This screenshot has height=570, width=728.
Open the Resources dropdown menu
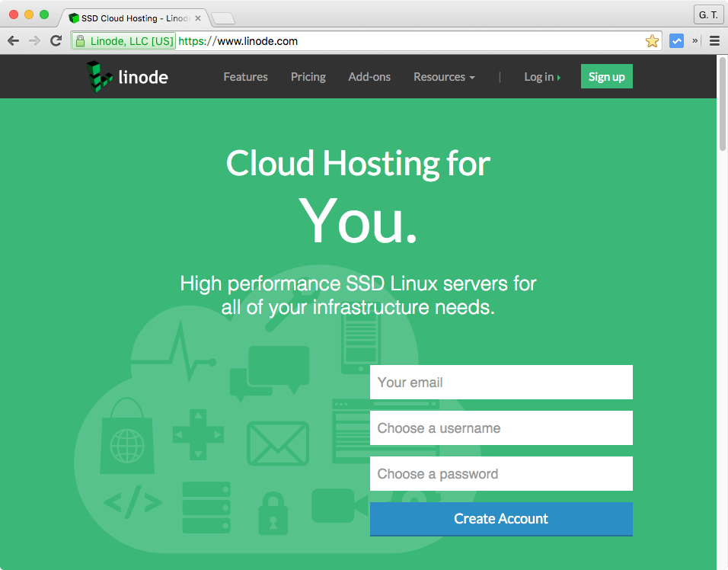444,76
